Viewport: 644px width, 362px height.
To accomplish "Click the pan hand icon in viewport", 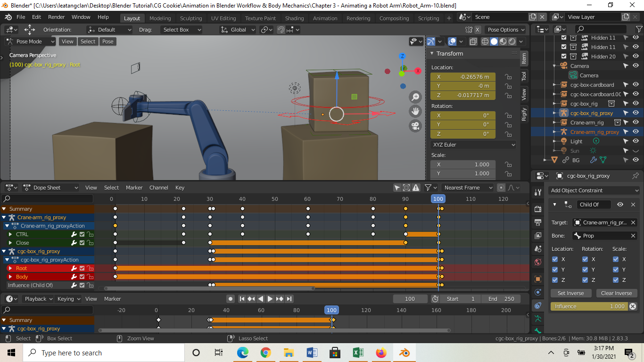I will click(x=415, y=112).
